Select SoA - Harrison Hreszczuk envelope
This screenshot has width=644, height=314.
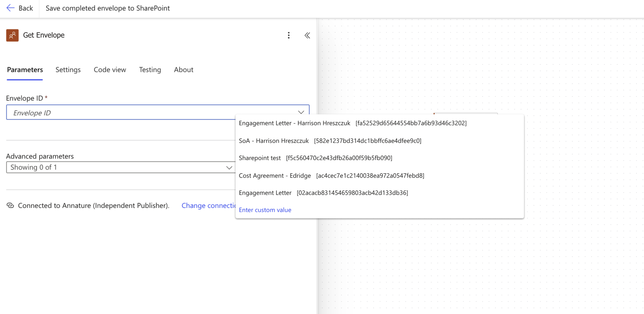pyautogui.click(x=379, y=141)
